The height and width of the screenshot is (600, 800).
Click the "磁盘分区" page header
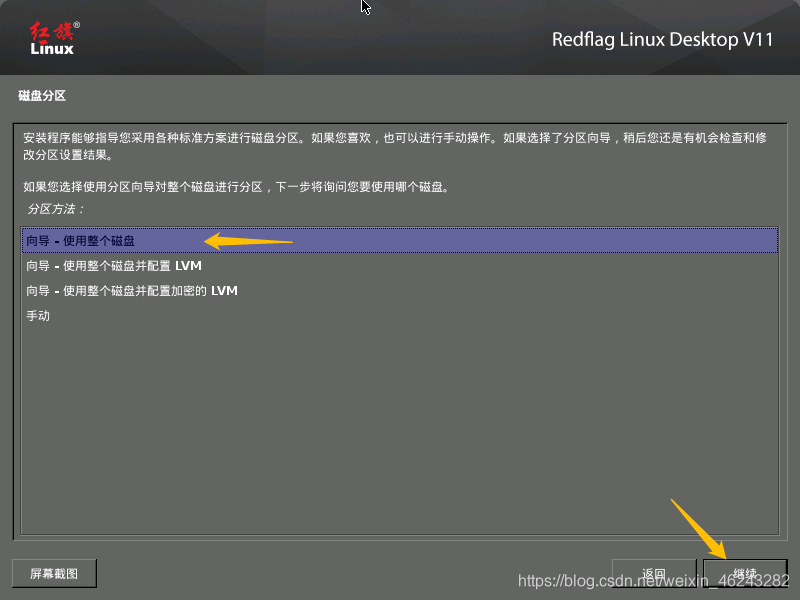coord(41,94)
